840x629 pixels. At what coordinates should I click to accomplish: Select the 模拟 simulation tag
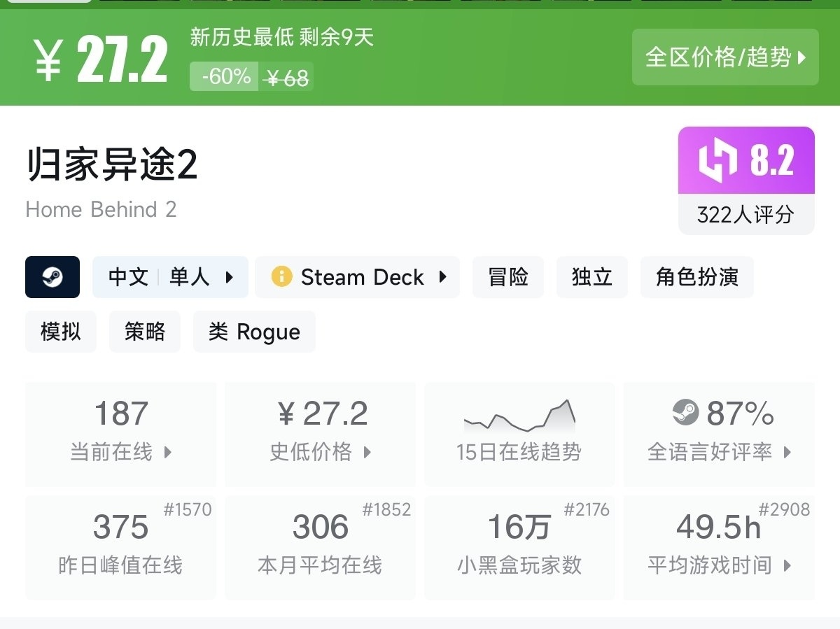coord(61,332)
